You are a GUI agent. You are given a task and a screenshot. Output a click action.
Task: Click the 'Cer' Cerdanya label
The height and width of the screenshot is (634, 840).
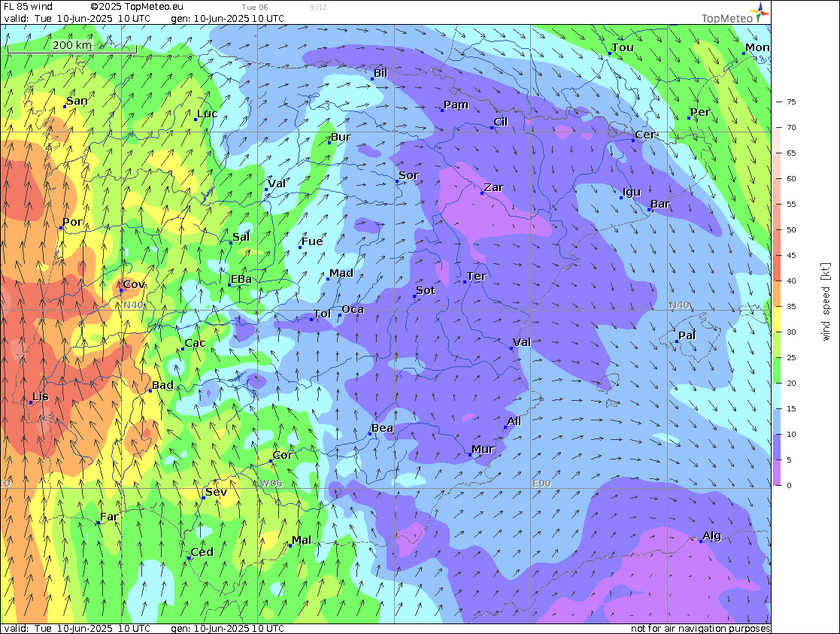click(x=645, y=135)
